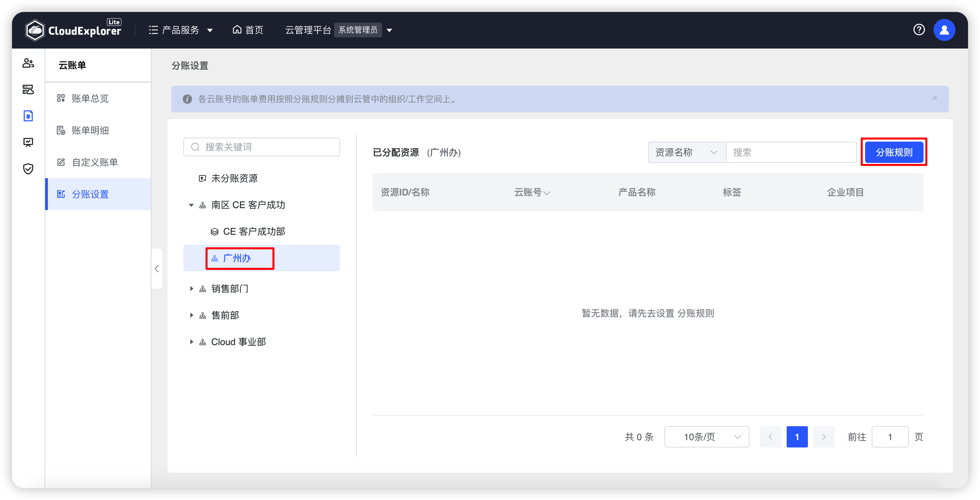Go to the next page arrow
The image size is (980, 500).
pos(824,437)
